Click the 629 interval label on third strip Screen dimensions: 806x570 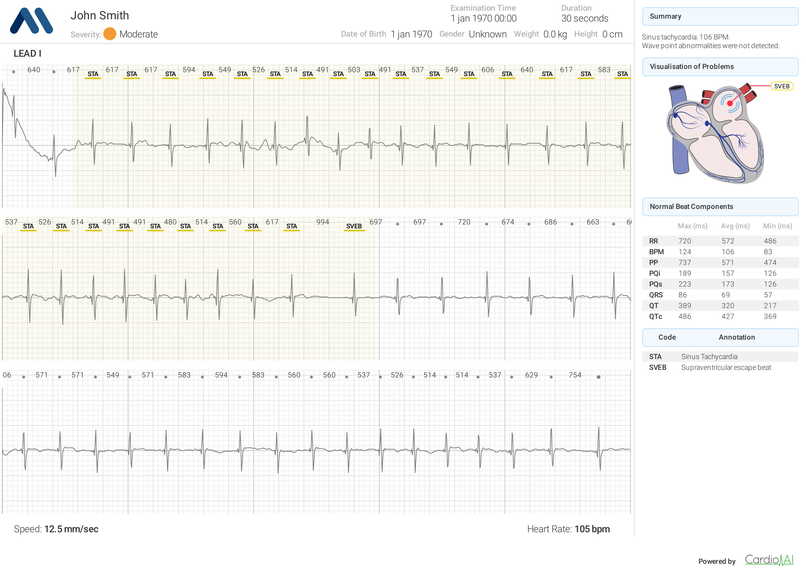pyautogui.click(x=531, y=375)
